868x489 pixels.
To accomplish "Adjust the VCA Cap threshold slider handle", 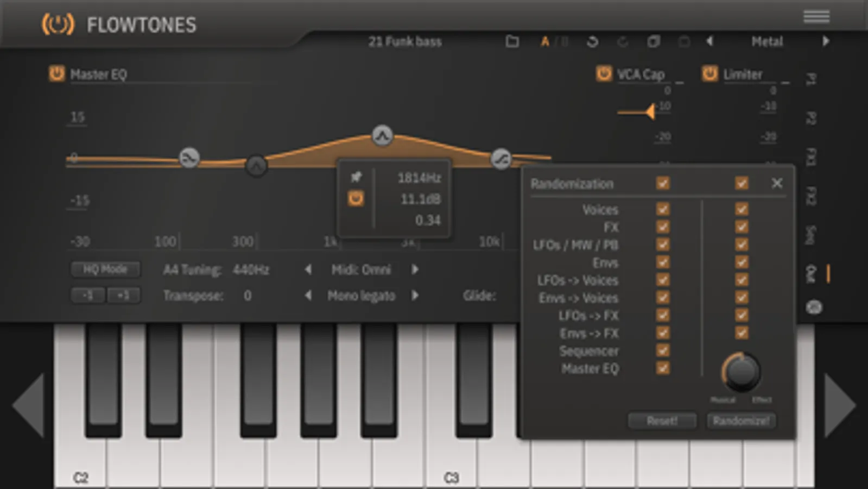I will [649, 111].
